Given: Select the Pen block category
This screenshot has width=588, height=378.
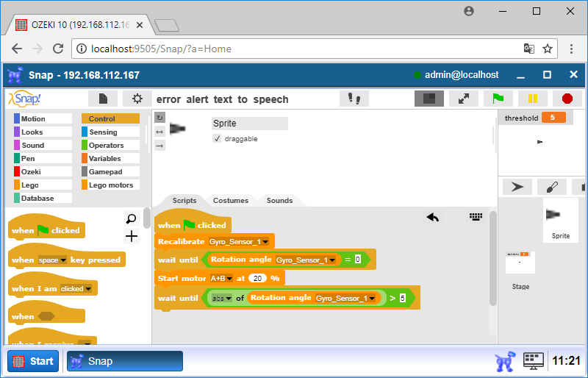Looking at the screenshot, I should pos(43,158).
